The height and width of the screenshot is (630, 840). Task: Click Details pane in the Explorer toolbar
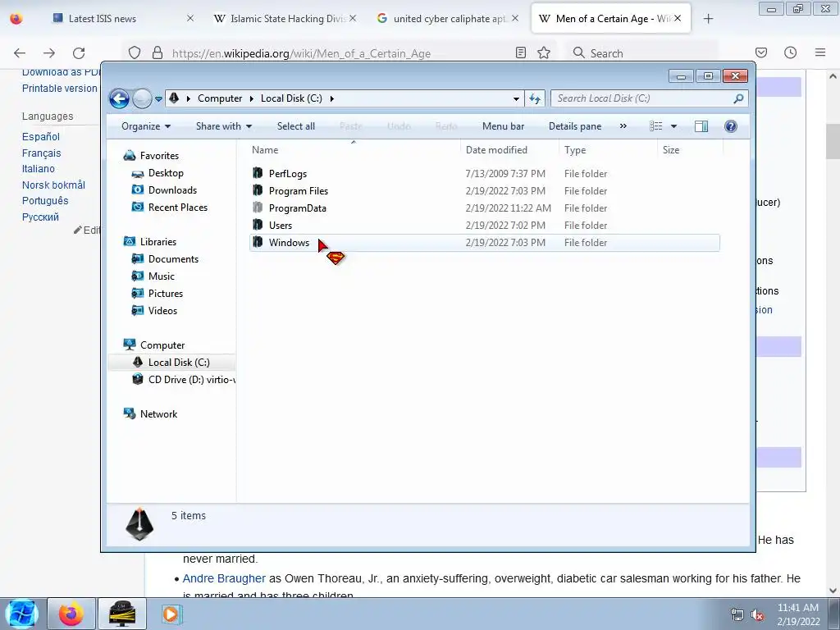coord(575,126)
